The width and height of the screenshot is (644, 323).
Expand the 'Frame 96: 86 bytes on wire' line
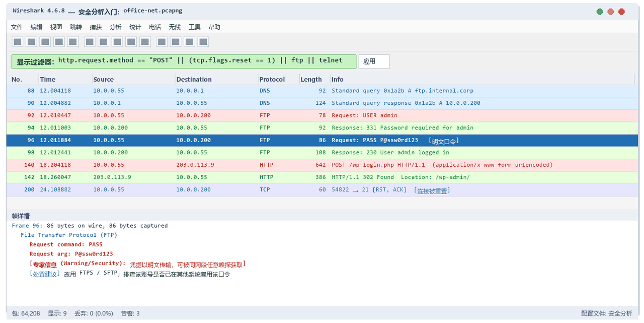coord(90,226)
